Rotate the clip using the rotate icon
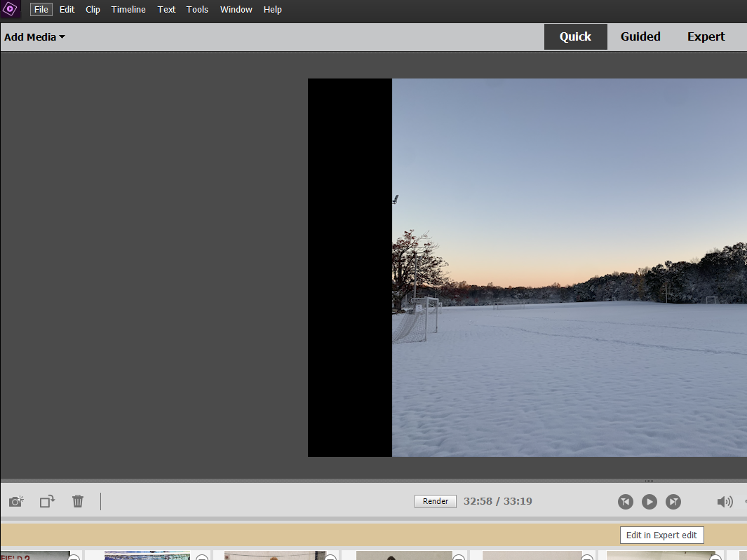The image size is (747, 560). click(46, 501)
